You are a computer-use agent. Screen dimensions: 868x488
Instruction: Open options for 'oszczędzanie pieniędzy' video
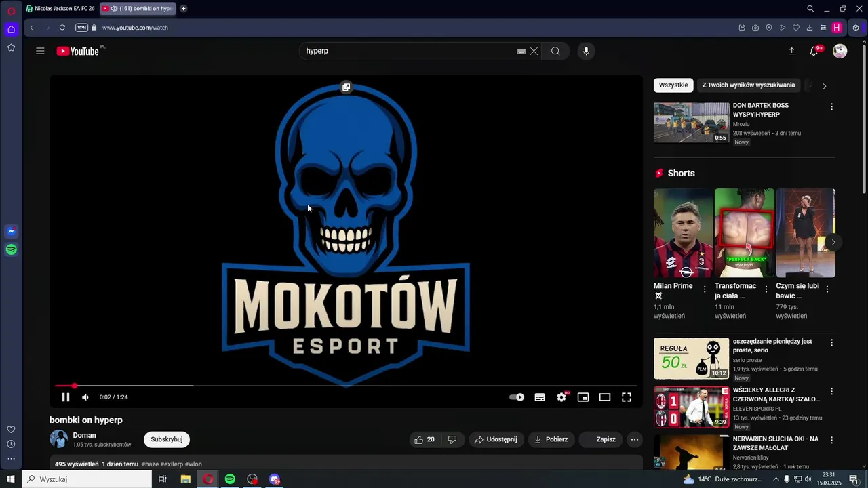(832, 343)
